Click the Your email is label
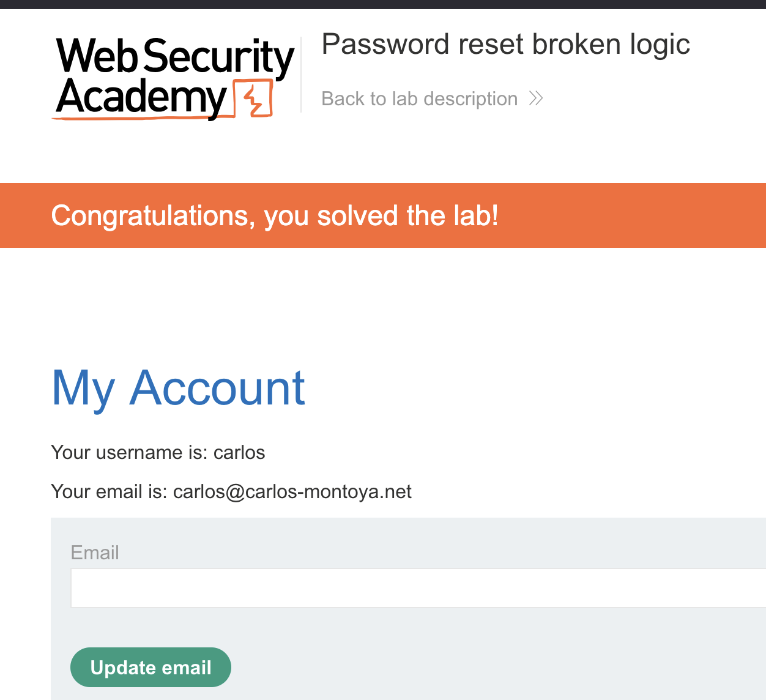Viewport: 766px width, 700px height. point(109,492)
